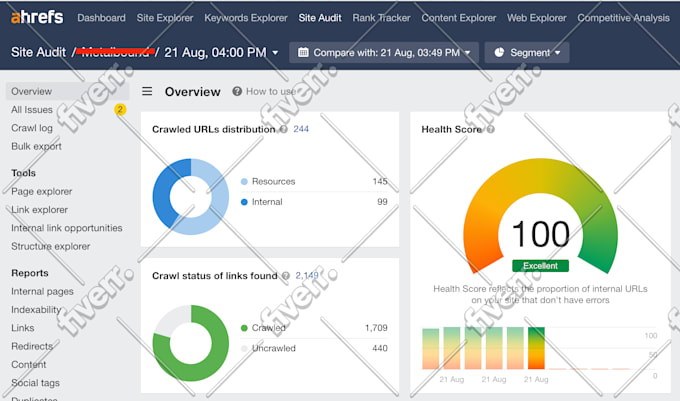Go to Site Explorer
680x401 pixels.
pyautogui.click(x=165, y=18)
